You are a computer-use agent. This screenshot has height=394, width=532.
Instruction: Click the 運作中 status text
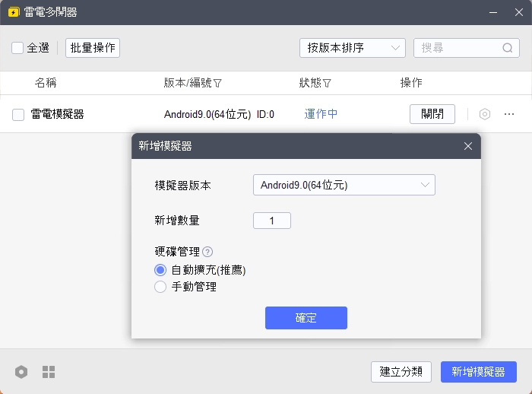pos(321,114)
